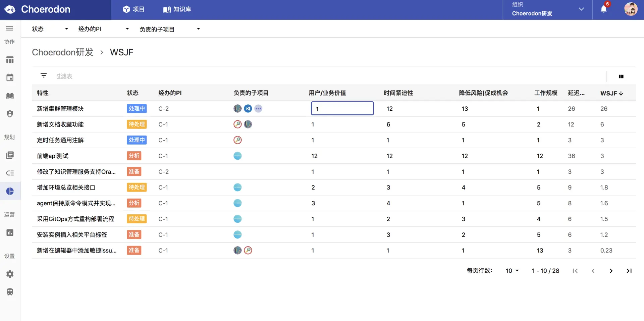This screenshot has height=321, width=644.
Task: Click the Choerodon logo icon
Action: pyautogui.click(x=10, y=9)
